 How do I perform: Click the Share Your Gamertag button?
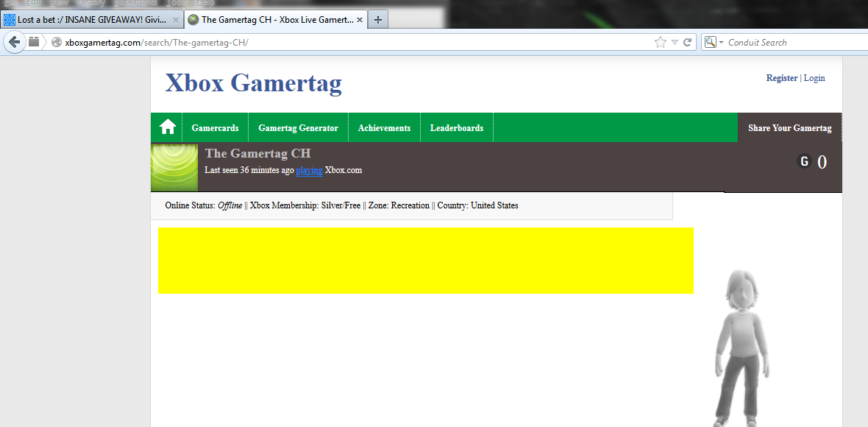point(790,128)
